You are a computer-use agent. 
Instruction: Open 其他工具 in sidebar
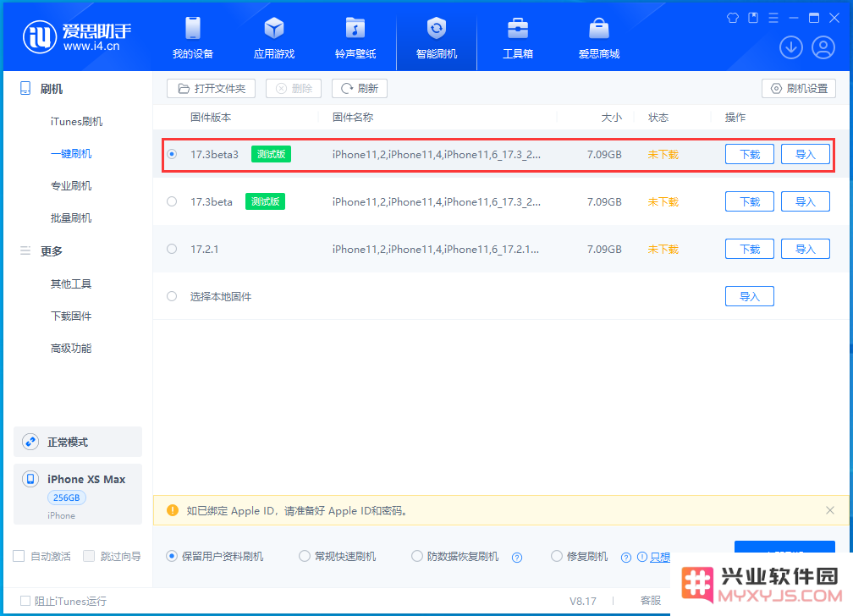(x=71, y=283)
